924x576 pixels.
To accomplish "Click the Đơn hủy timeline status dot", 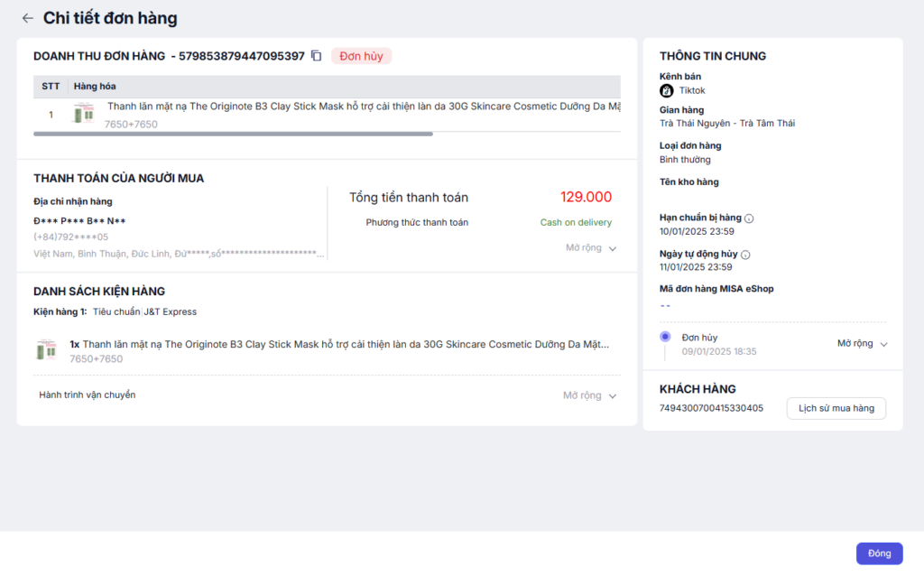I will (x=665, y=337).
